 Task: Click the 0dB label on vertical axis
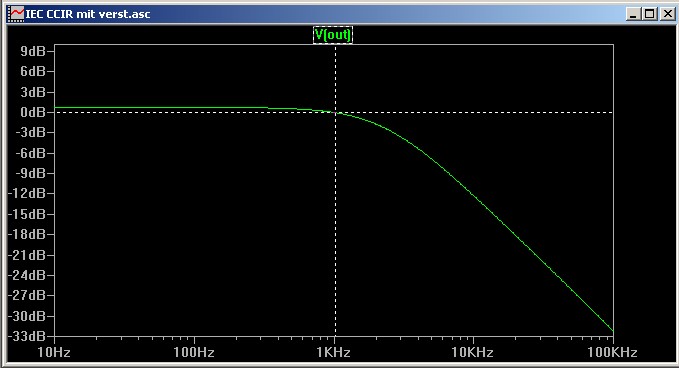33,112
